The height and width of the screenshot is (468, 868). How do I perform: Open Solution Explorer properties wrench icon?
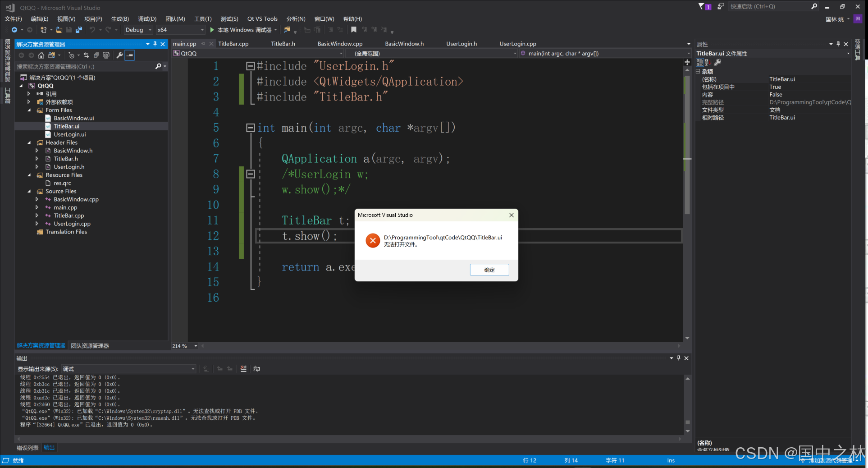119,55
